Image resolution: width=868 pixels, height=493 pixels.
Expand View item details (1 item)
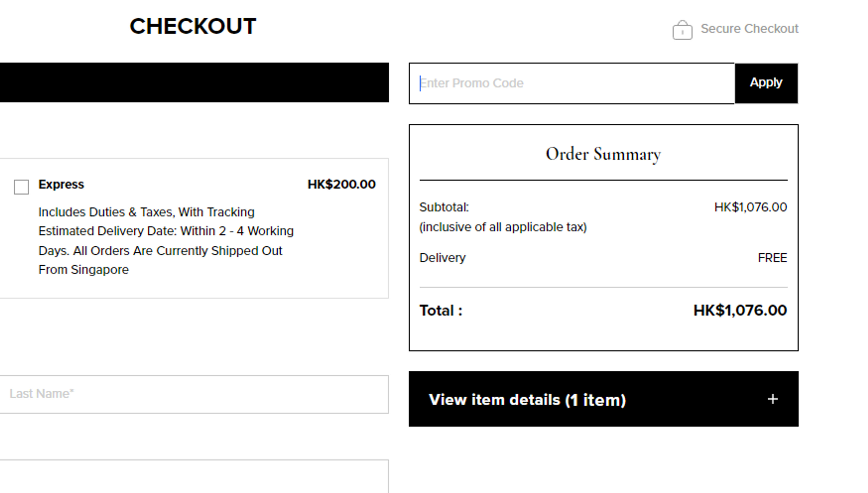pyautogui.click(x=527, y=400)
